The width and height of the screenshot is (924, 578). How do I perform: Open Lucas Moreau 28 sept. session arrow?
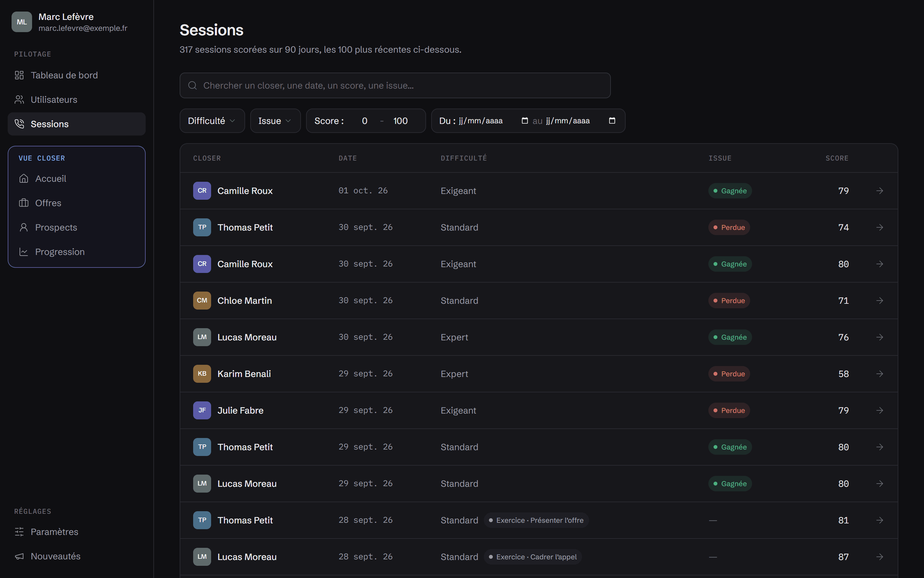879,557
